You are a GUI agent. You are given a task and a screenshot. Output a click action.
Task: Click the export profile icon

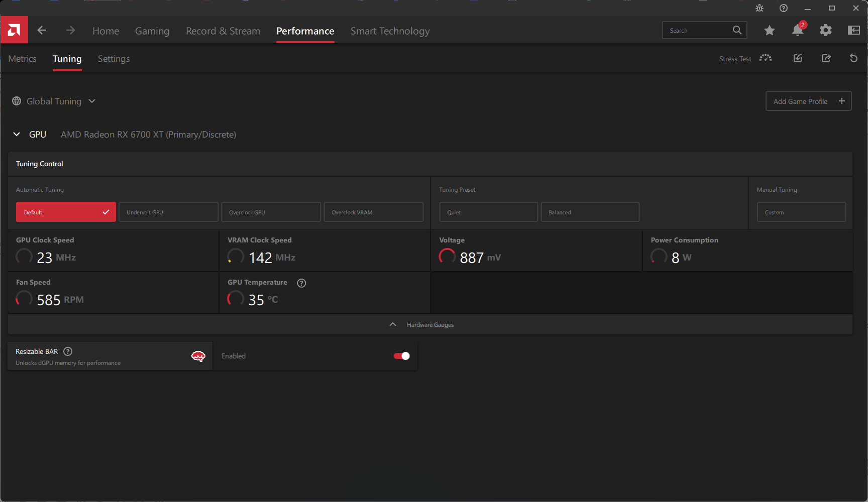pos(826,58)
